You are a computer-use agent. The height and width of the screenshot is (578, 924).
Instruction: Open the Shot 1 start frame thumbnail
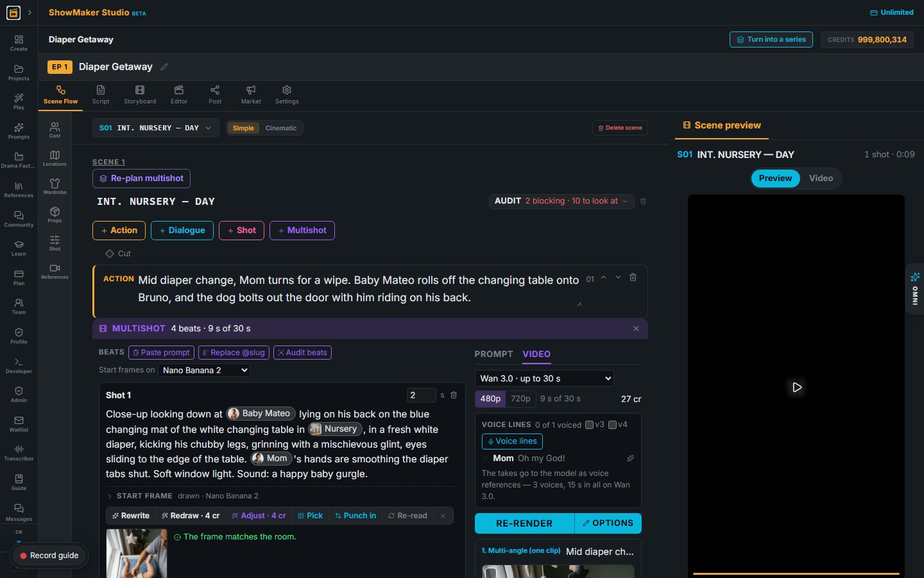[x=137, y=553]
